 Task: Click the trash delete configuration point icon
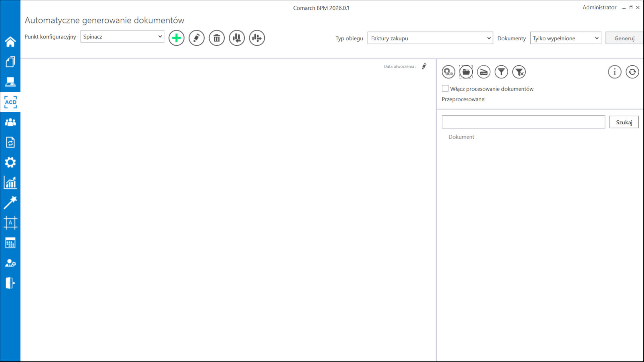[x=217, y=38]
